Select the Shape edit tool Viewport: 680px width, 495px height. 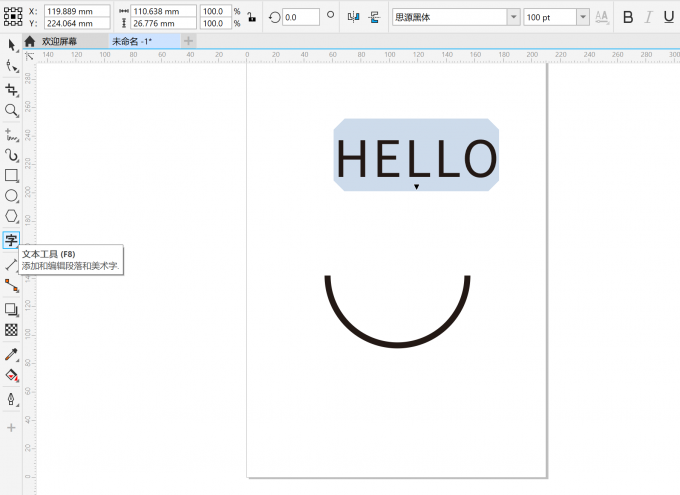pos(11,66)
